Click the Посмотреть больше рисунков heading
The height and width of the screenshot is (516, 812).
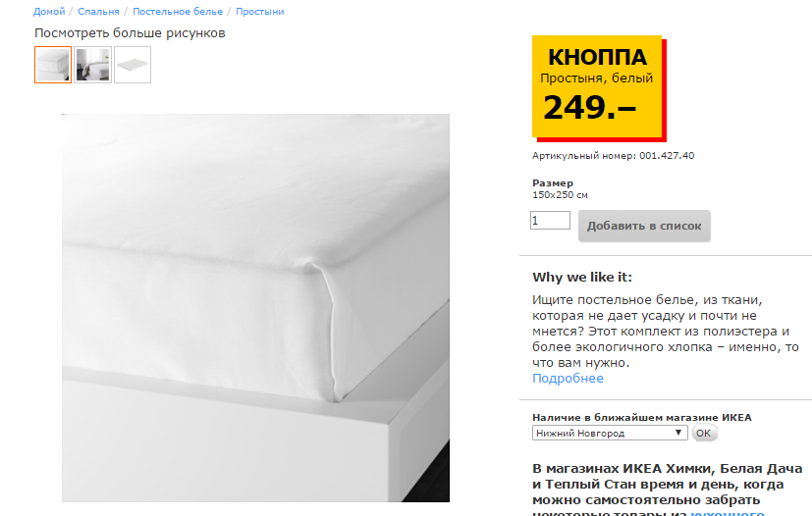130,33
